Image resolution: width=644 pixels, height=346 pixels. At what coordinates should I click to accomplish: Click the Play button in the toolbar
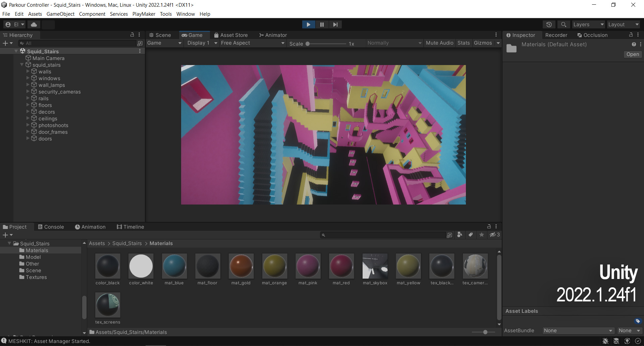(309, 24)
